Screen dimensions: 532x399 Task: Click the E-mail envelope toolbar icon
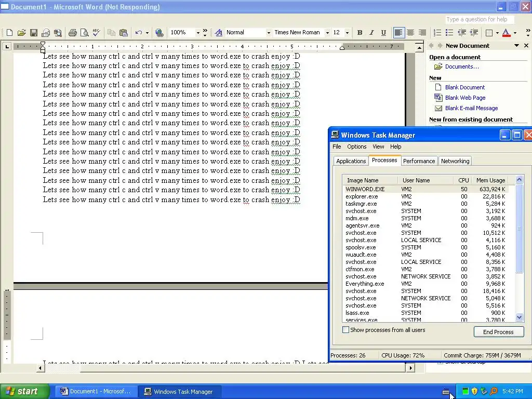(46, 33)
